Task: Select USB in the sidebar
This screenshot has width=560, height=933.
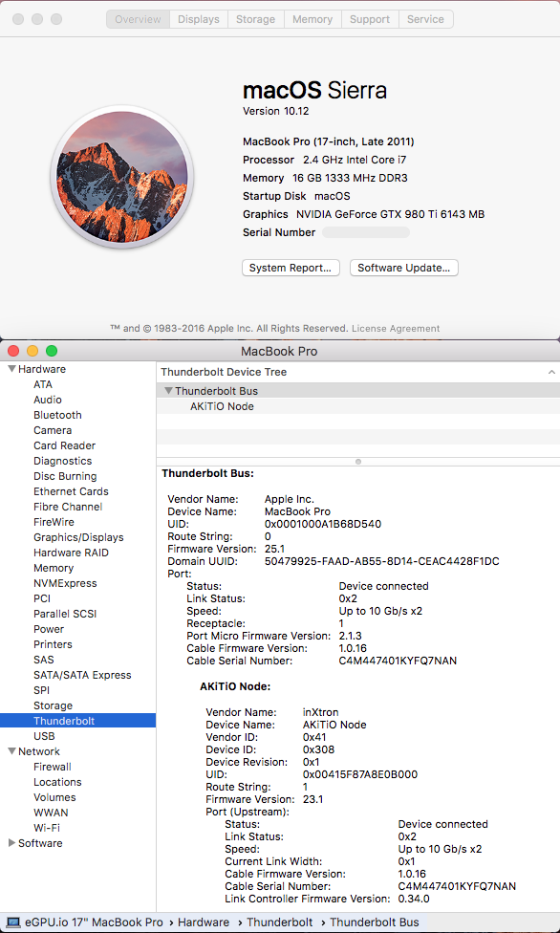Action: point(44,736)
